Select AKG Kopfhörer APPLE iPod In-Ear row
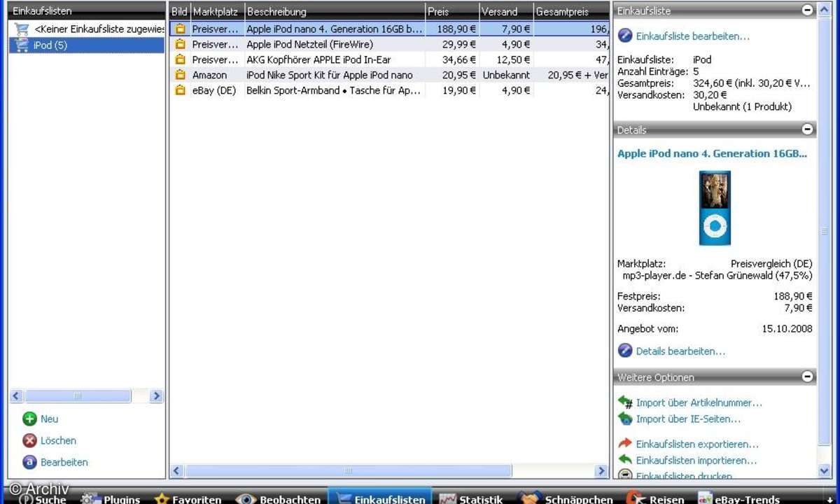 point(389,59)
